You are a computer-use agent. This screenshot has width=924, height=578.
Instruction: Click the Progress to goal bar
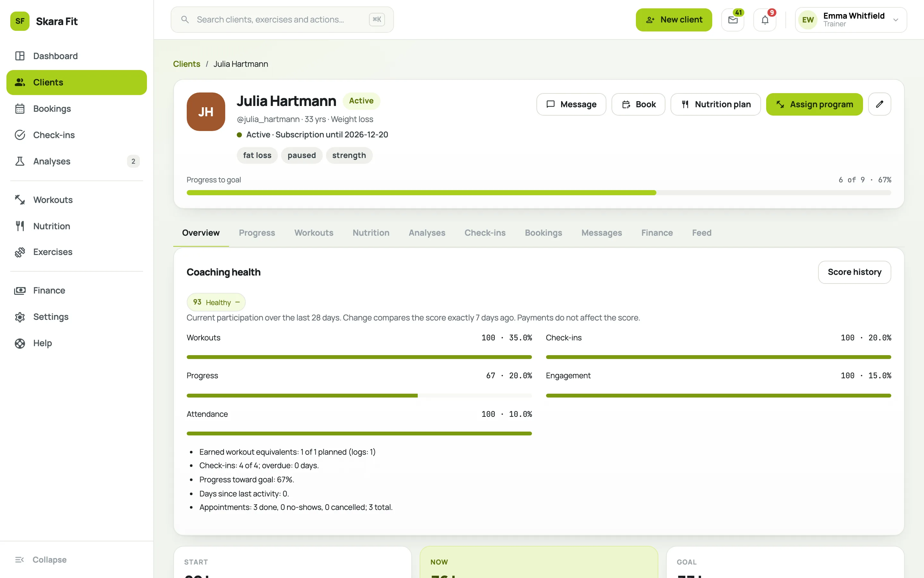(x=538, y=193)
